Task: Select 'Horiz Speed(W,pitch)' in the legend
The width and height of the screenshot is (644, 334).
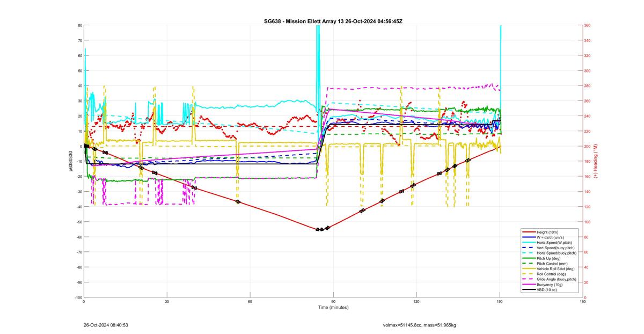Action: pos(554,242)
